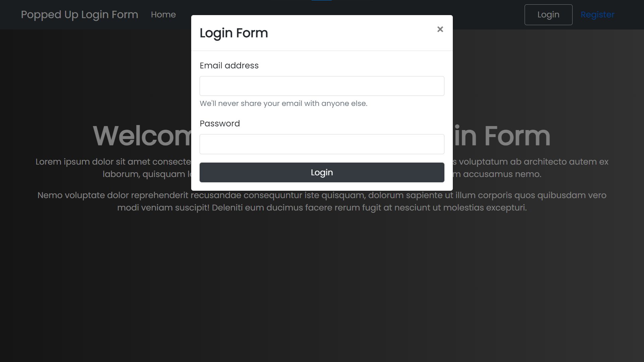Go to the Home nav item
Image resolution: width=644 pixels, height=362 pixels.
coord(163,15)
